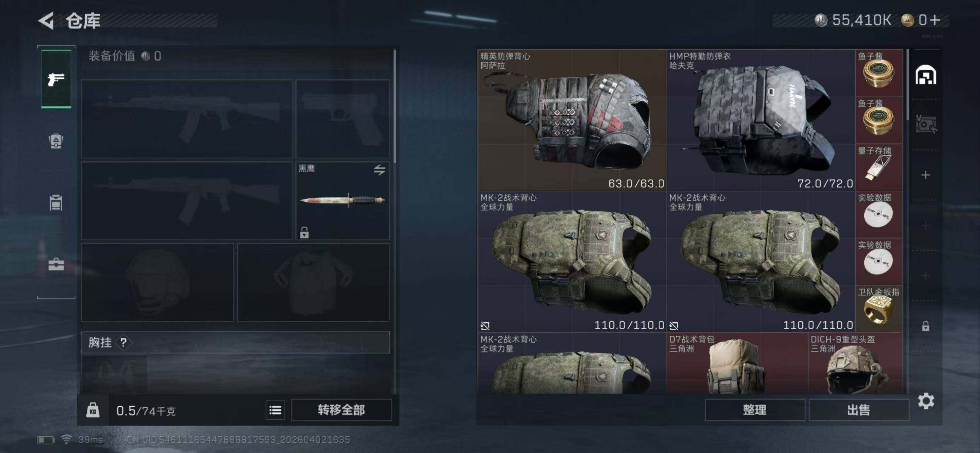Viewport: 980px width, 453px height.
Task: Open the secure safe storage icon on right
Action: (925, 124)
